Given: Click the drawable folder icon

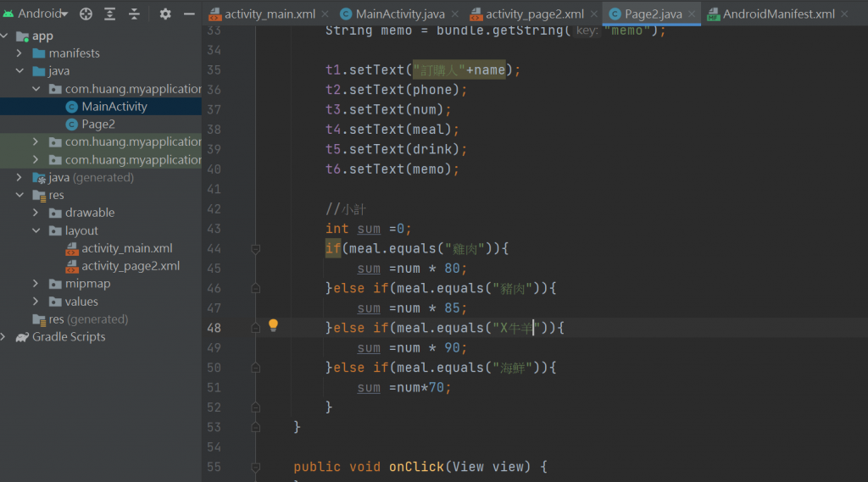Looking at the screenshot, I should click(55, 213).
